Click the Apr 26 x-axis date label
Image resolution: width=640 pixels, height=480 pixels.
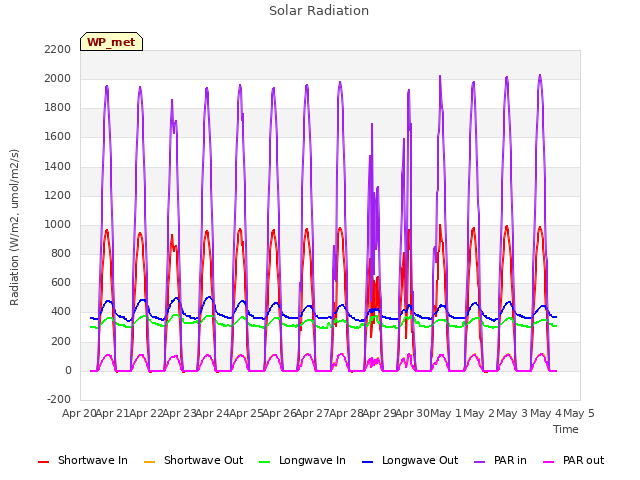click(279, 413)
